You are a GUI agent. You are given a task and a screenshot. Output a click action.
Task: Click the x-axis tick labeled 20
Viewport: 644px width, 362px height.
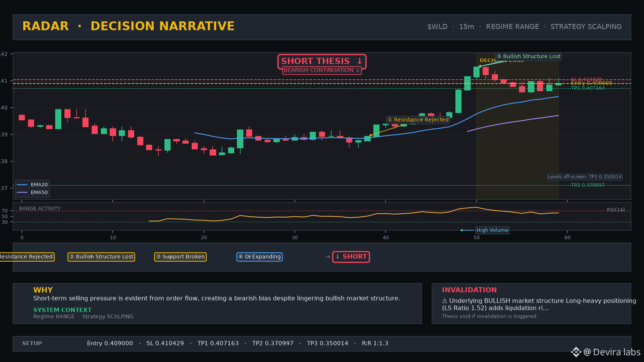coord(204,238)
